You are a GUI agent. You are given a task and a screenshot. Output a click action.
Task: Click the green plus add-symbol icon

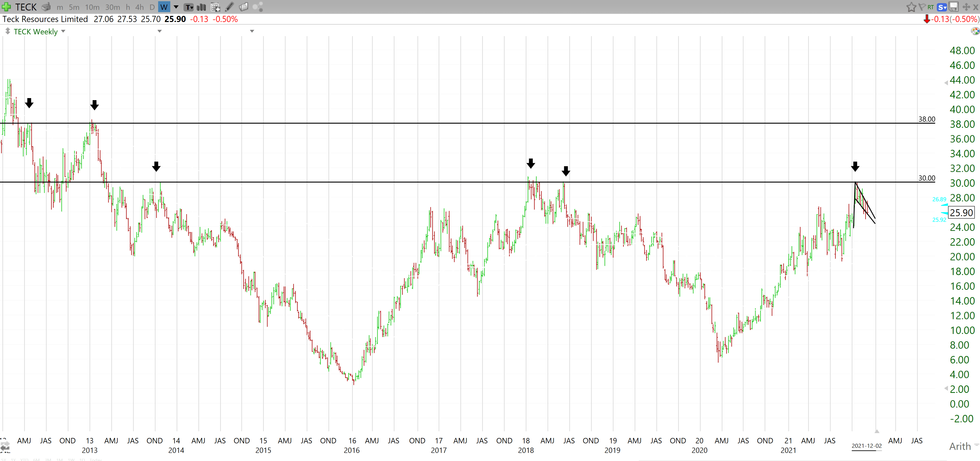6,7
